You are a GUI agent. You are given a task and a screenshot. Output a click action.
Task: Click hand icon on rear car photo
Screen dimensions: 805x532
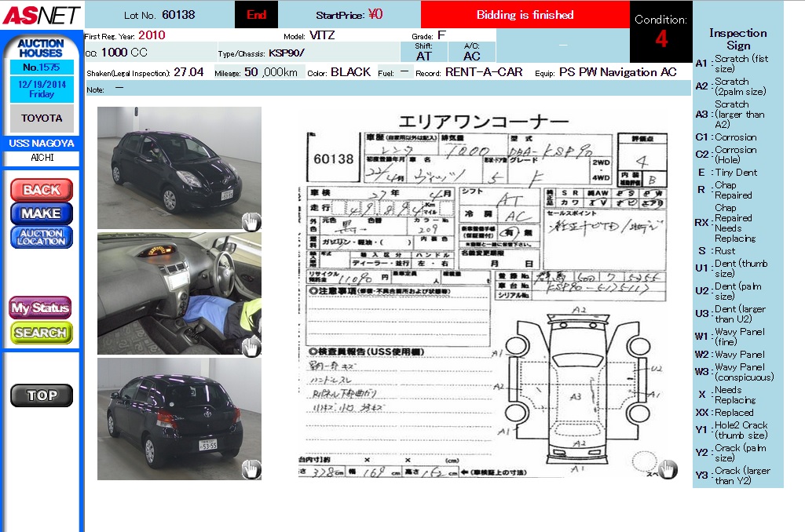pyautogui.click(x=251, y=469)
